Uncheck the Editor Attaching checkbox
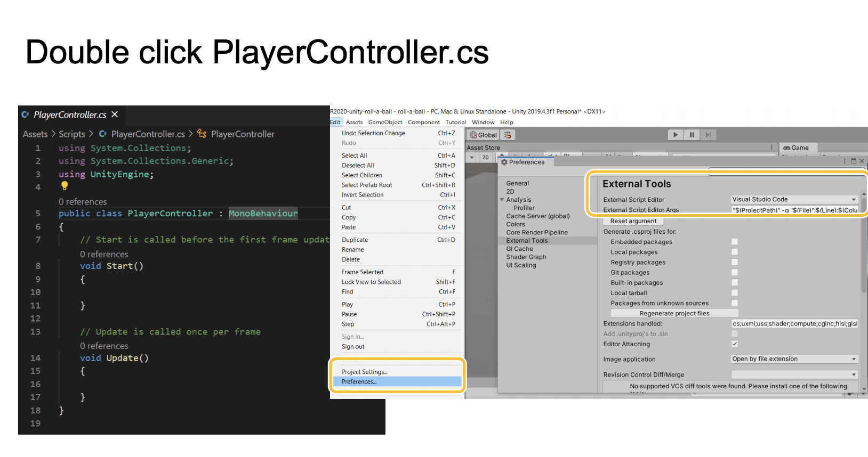 tap(735, 344)
